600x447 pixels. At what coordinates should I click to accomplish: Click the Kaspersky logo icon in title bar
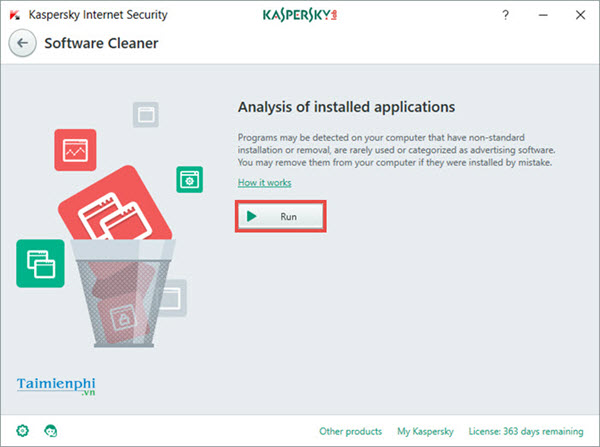[x=15, y=15]
